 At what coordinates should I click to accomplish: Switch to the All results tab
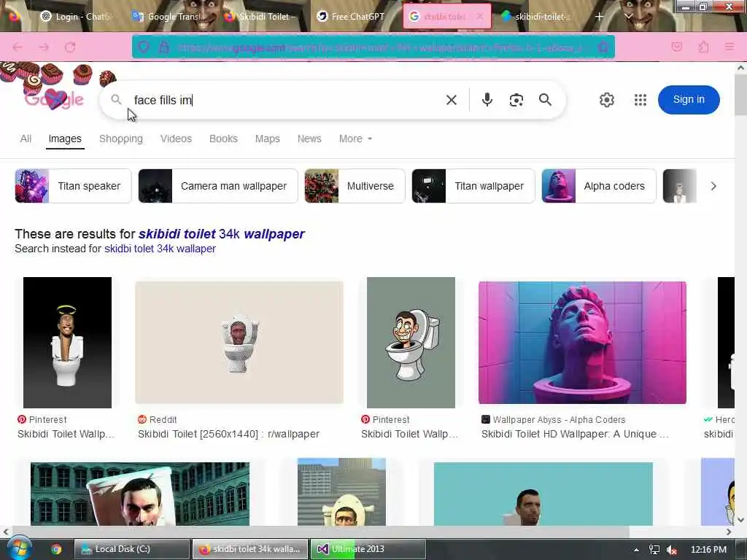[26, 139]
